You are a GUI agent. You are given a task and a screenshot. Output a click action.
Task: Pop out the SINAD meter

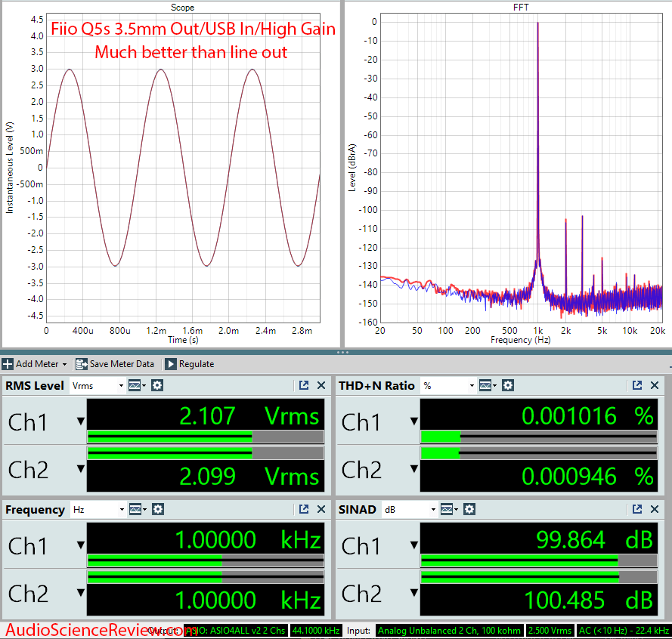pyautogui.click(x=637, y=509)
